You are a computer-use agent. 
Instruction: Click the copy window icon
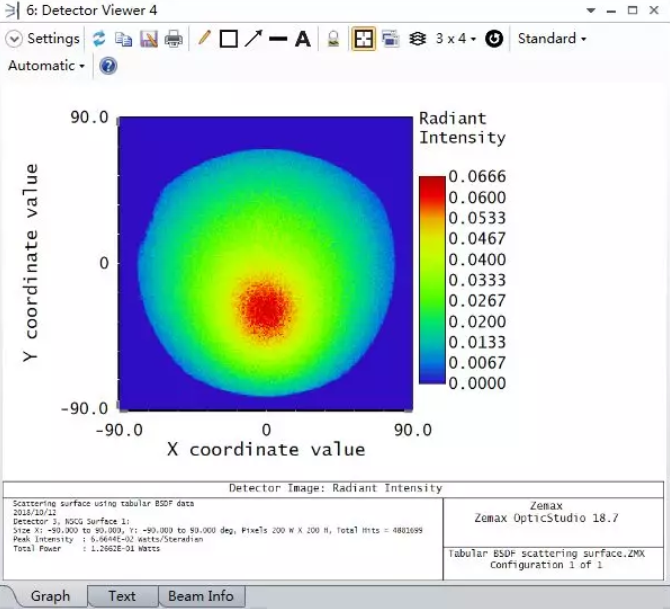124,39
